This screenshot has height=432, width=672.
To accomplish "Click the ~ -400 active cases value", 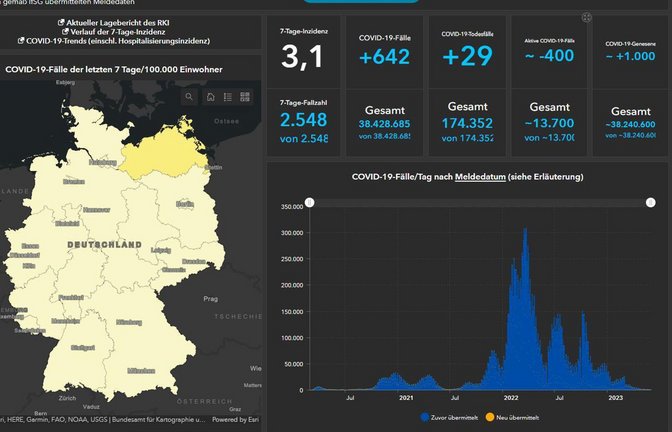I will point(549,56).
